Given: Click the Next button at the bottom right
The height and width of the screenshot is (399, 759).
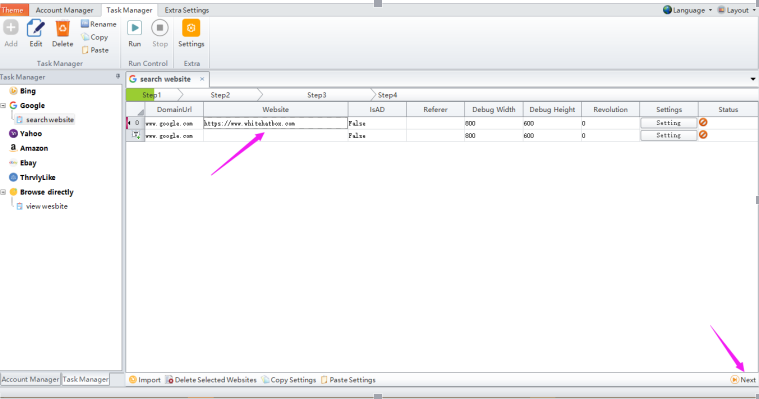Looking at the screenshot, I should (743, 380).
